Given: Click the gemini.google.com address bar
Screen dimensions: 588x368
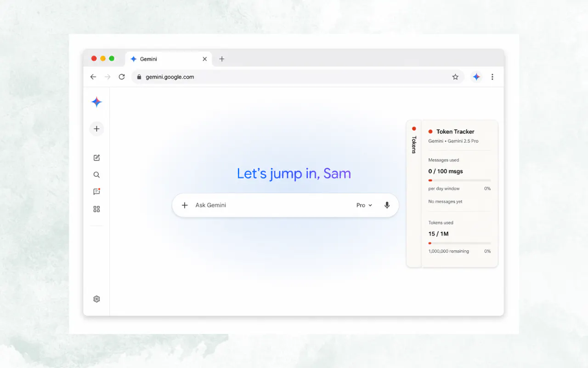Looking at the screenshot, I should pos(298,77).
